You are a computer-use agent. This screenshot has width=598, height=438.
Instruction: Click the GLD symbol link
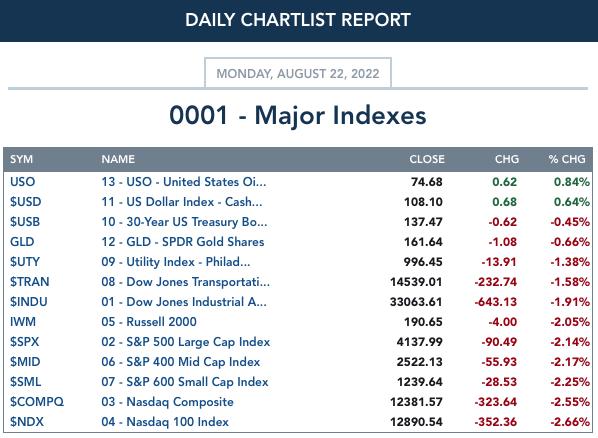[22, 242]
